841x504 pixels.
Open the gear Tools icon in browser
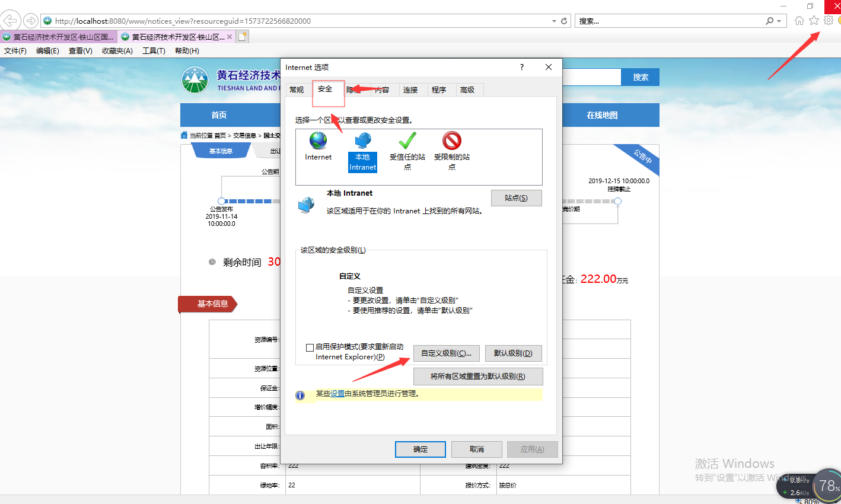(829, 21)
